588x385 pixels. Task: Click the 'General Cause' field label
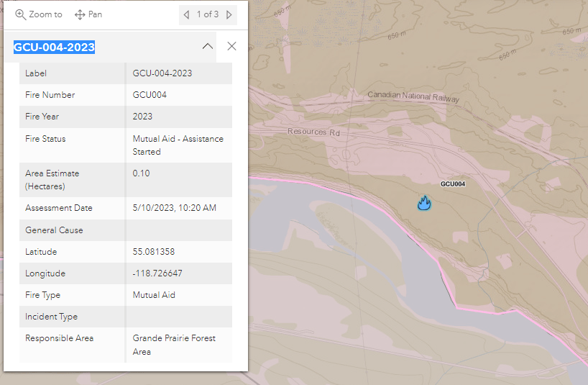point(54,230)
